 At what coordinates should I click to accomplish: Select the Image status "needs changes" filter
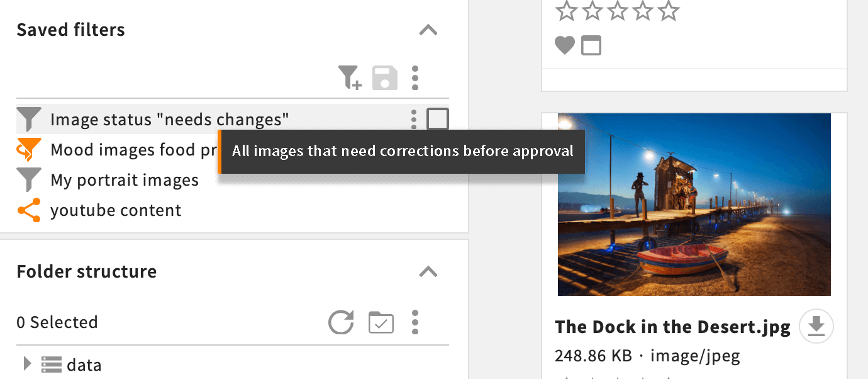click(x=170, y=119)
